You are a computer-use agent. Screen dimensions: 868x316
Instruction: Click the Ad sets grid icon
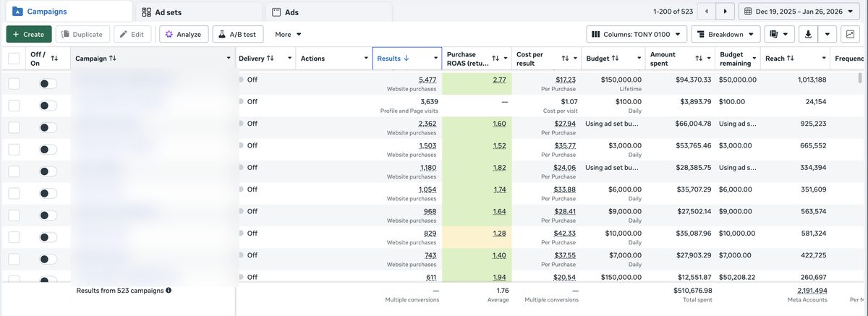click(147, 12)
